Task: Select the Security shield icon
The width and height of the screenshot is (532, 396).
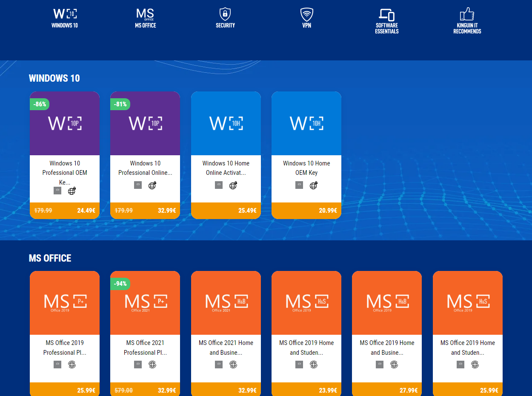Action: [225, 14]
